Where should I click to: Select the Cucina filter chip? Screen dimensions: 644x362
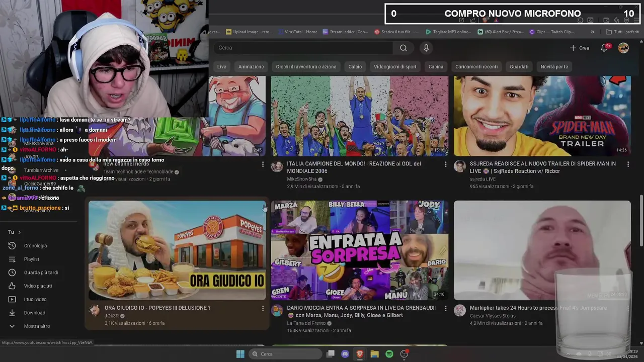[436, 67]
